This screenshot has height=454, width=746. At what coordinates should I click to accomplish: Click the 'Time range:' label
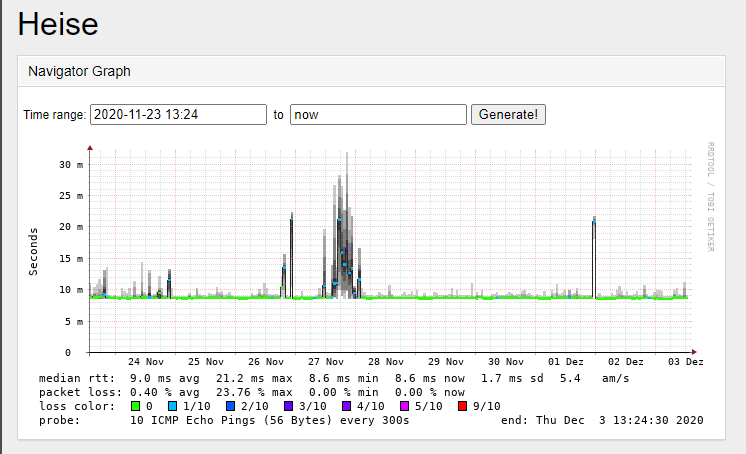click(55, 115)
